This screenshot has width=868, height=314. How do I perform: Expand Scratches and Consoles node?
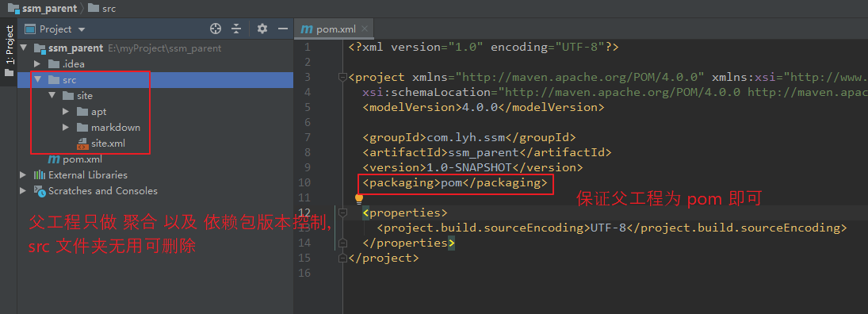(x=23, y=191)
